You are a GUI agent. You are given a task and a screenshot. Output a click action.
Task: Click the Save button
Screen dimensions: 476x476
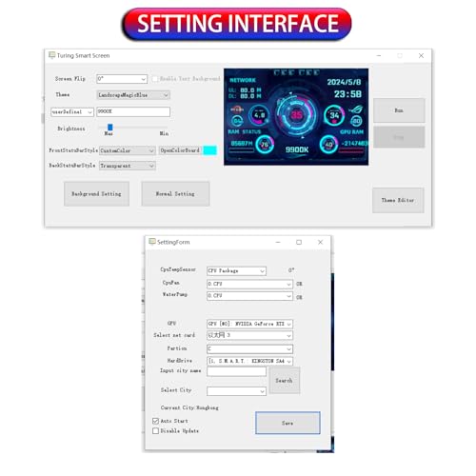288,423
